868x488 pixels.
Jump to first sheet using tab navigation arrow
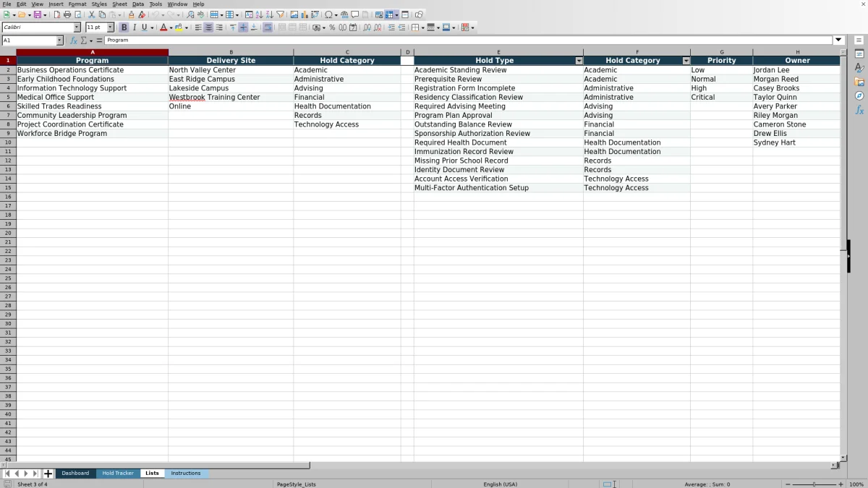pyautogui.click(x=7, y=474)
